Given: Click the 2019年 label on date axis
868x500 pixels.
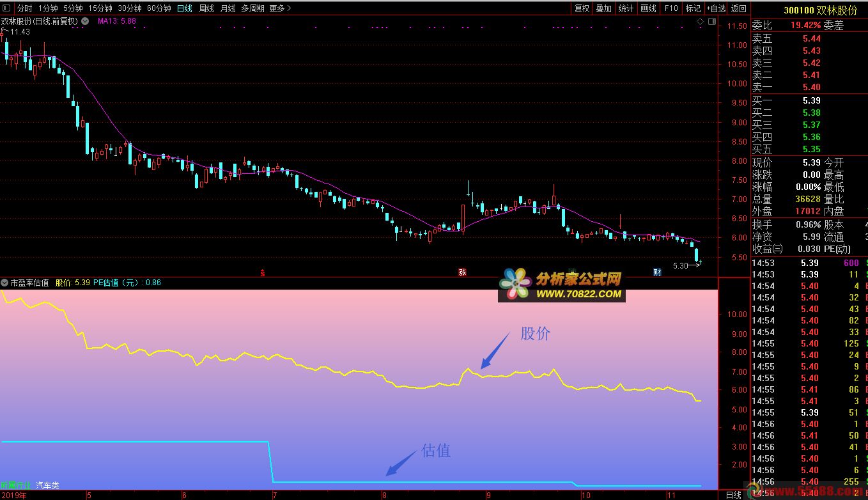Looking at the screenshot, I should coord(13,495).
